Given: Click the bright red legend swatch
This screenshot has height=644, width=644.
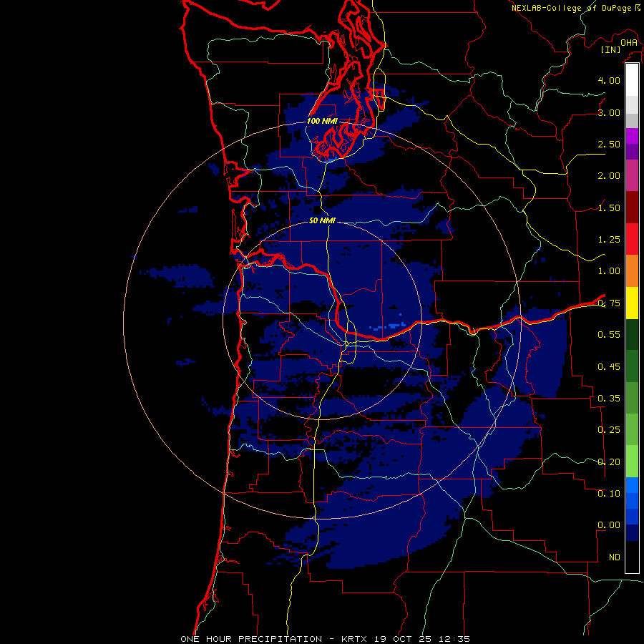Looking at the screenshot, I should (632, 239).
